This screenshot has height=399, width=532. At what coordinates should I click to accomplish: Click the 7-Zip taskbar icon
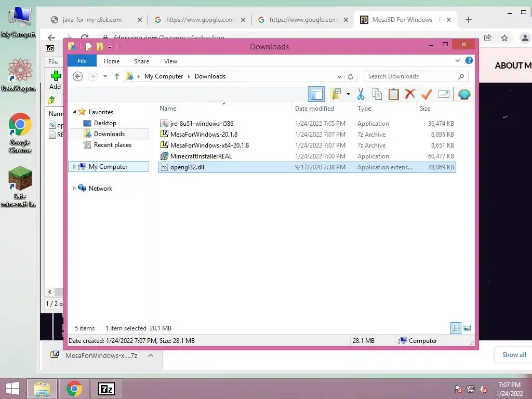107,389
